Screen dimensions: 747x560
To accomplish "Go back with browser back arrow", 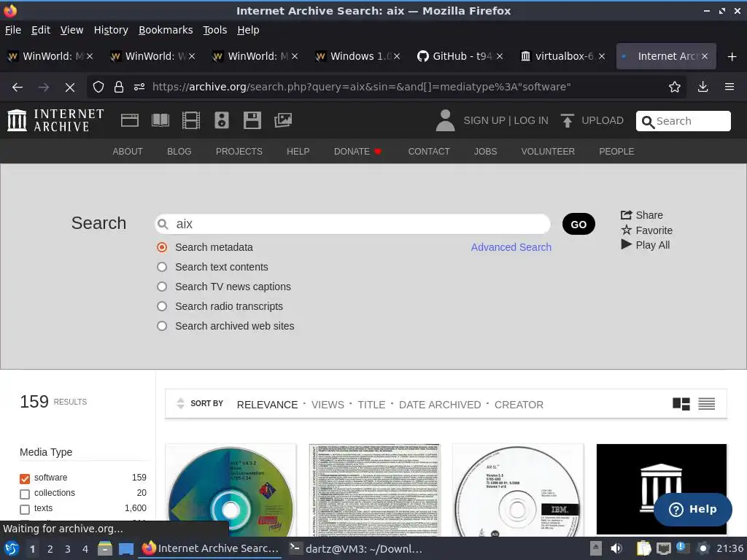I will pyautogui.click(x=18, y=87).
